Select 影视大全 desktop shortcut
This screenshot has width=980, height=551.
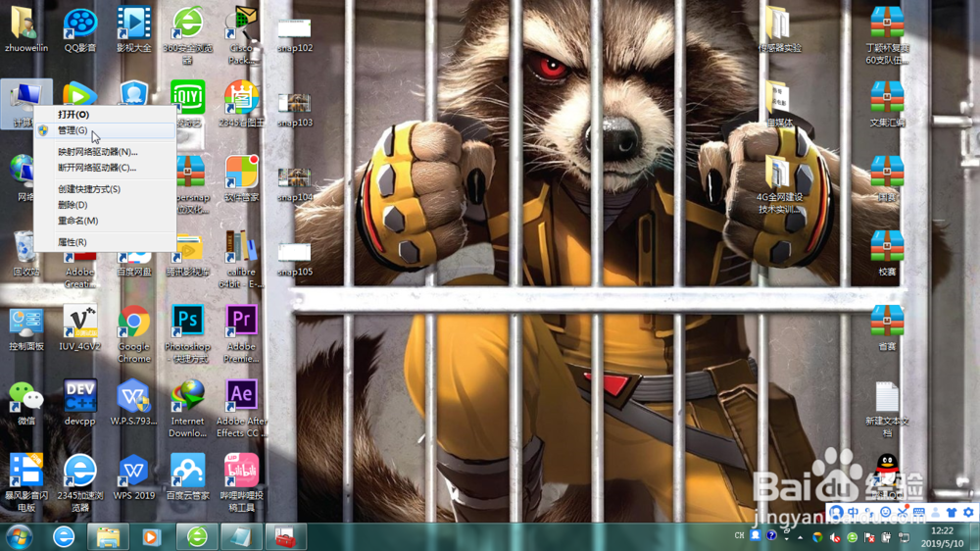pyautogui.click(x=133, y=29)
